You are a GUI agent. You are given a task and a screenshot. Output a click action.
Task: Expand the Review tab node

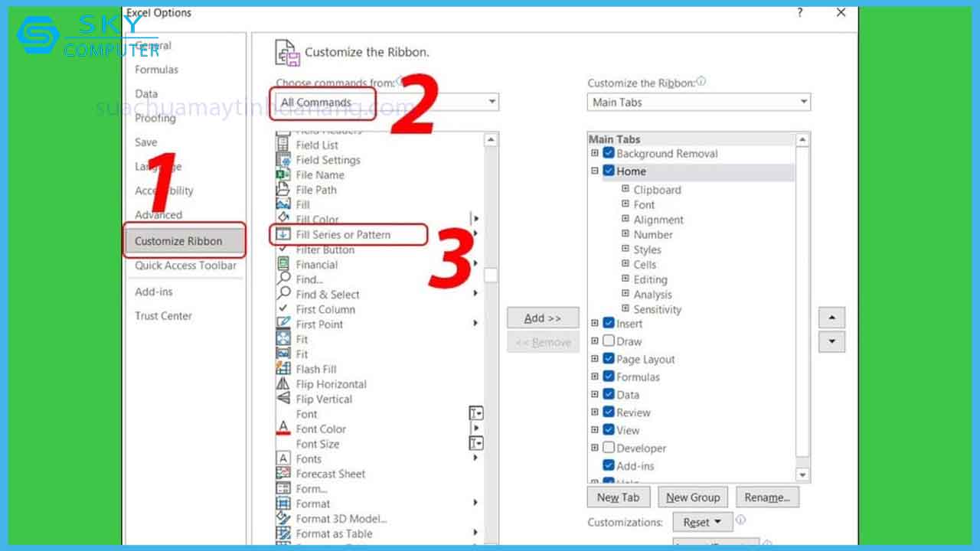click(x=595, y=412)
